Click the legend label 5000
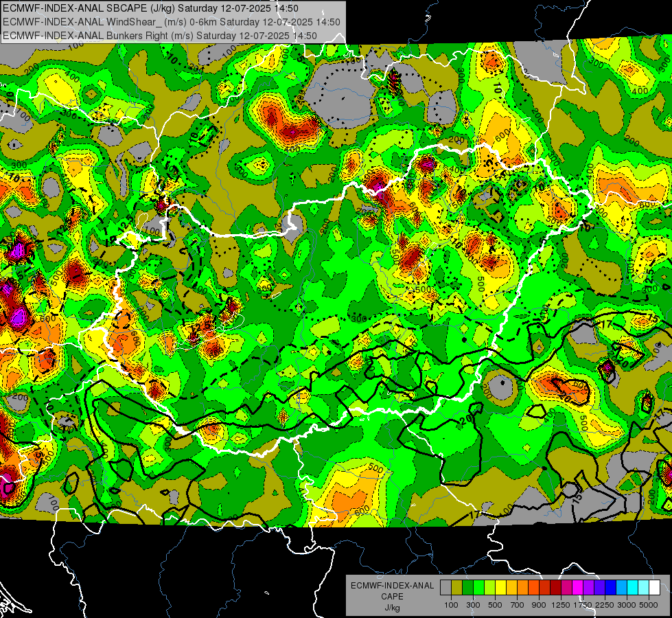Image resolution: width=672 pixels, height=618 pixels. point(649,605)
